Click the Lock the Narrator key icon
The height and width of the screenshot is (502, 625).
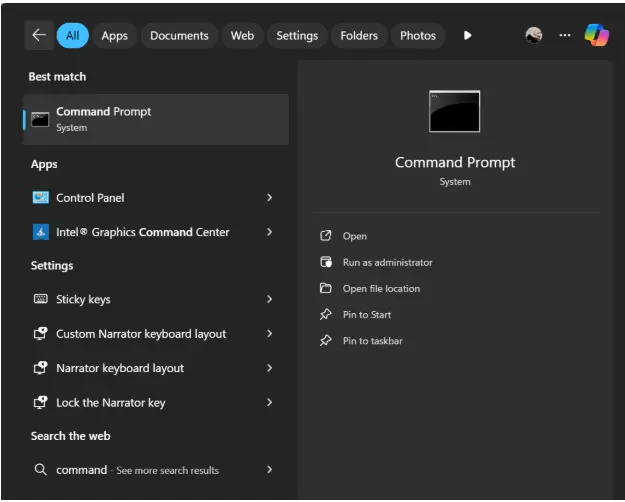[x=41, y=402]
